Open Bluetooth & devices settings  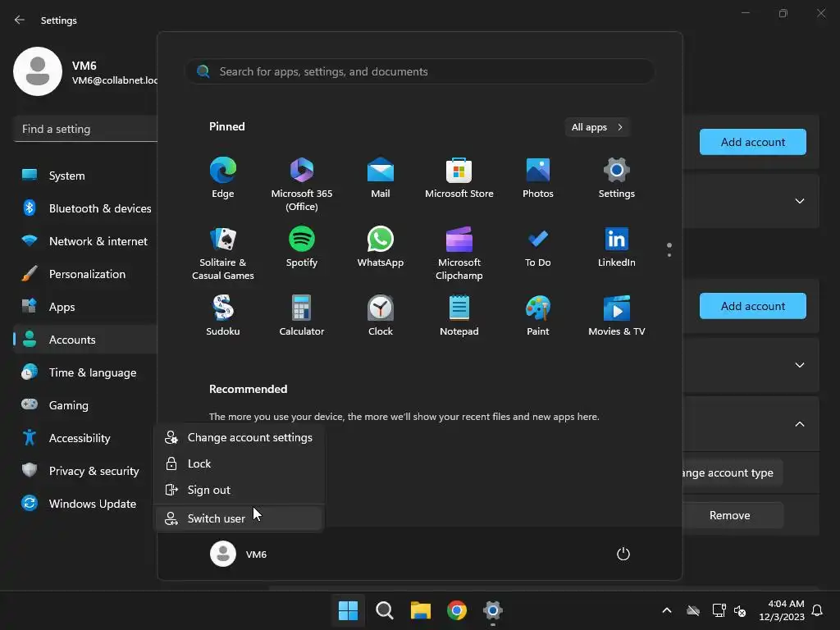(85, 208)
